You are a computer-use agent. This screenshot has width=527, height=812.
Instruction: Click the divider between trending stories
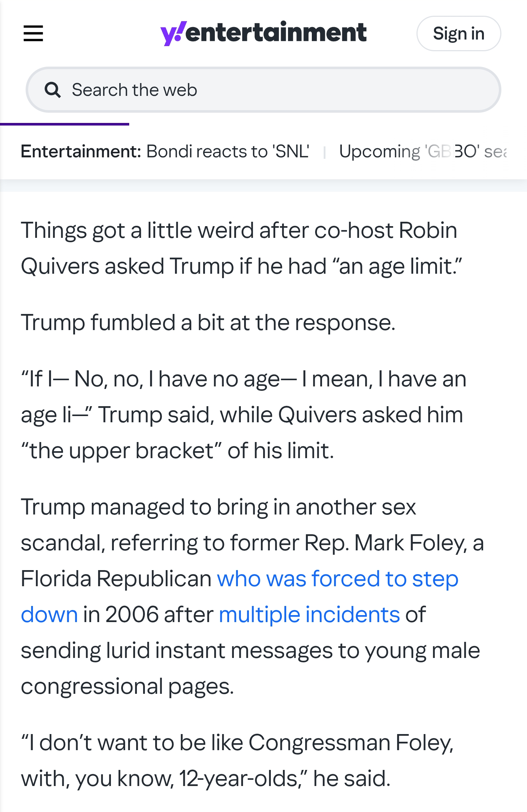point(325,152)
